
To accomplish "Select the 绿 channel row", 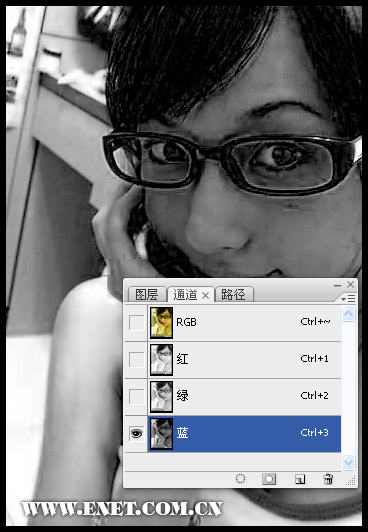I will coord(244,397).
